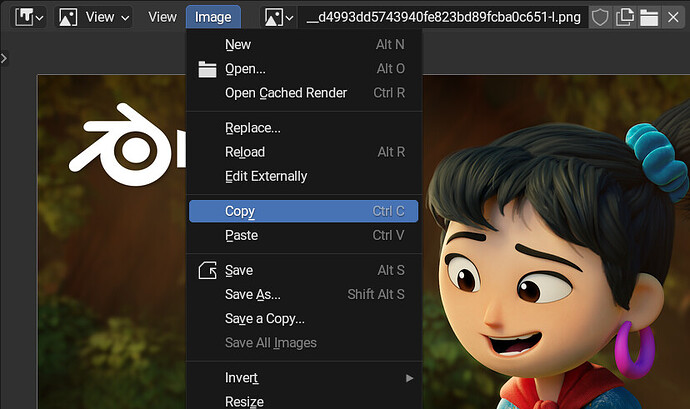Reload the image from the menu
Screen dimensions: 690x409
(x=303, y=152)
